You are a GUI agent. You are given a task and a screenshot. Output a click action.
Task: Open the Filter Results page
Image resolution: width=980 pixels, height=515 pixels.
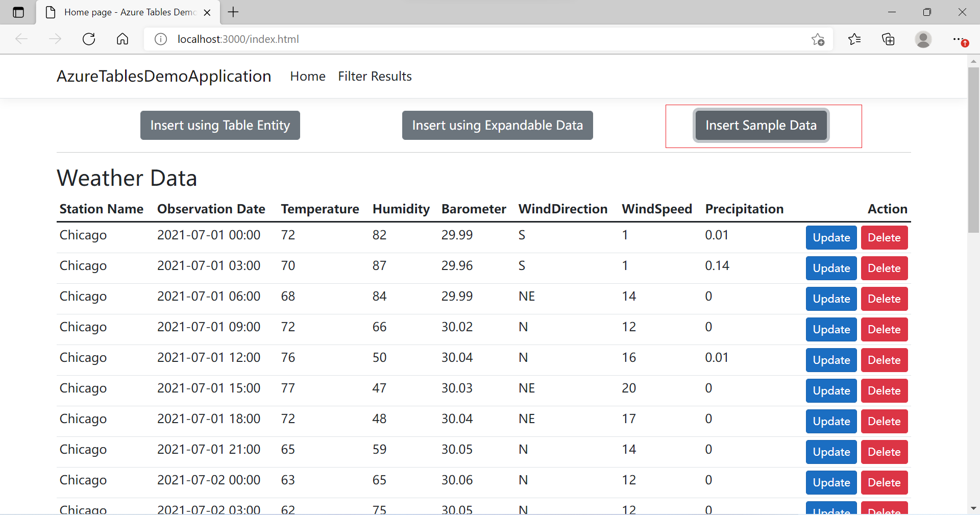(x=375, y=77)
